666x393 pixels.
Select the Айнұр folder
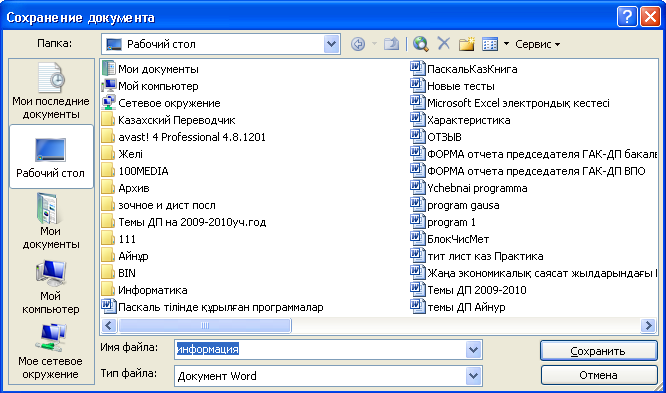(x=125, y=256)
